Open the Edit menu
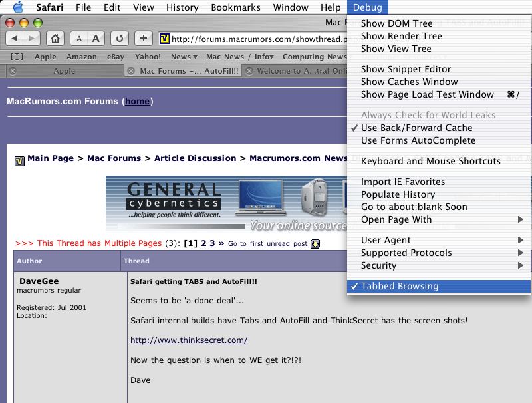 click(x=112, y=7)
